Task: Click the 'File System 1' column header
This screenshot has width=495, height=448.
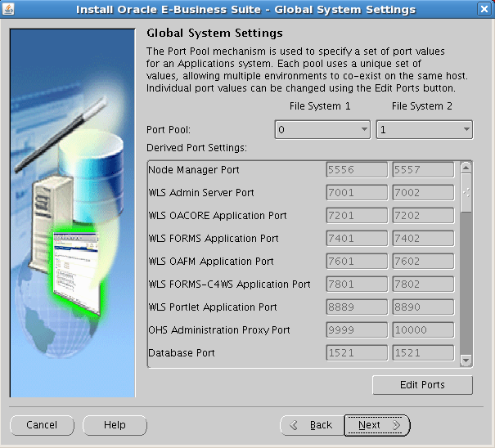Action: (320, 106)
